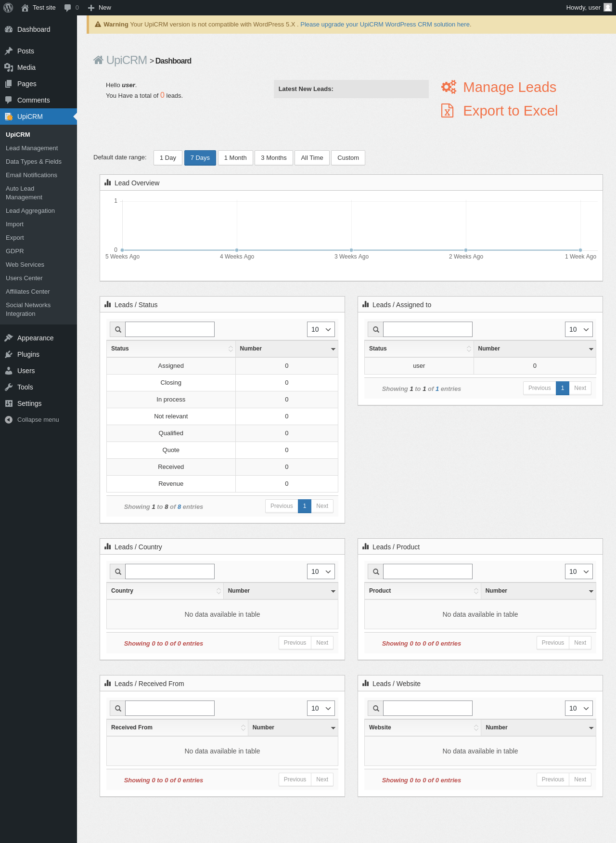Click the search icon in Leads / Status
616x843 pixels.
[x=118, y=329]
